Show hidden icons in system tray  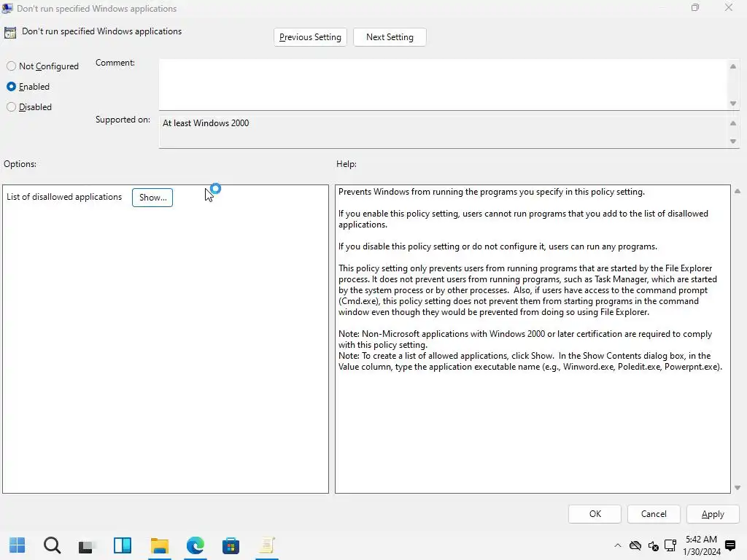[x=617, y=545]
